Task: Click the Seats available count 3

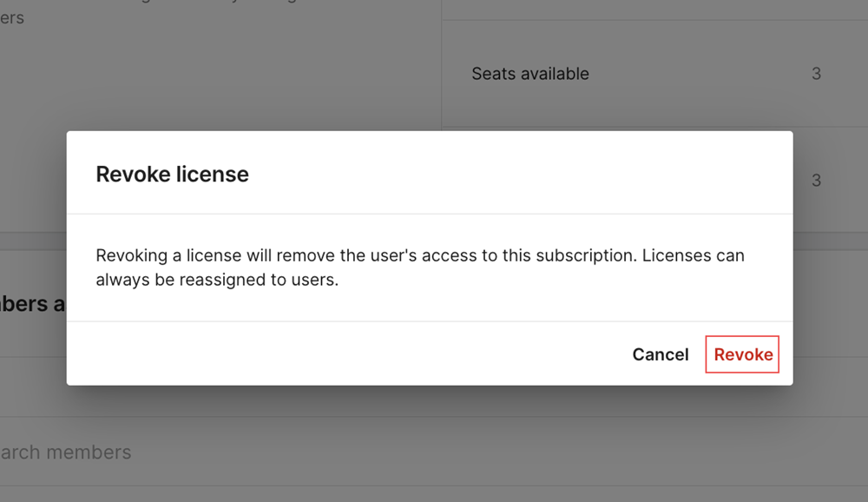Action: (x=816, y=74)
